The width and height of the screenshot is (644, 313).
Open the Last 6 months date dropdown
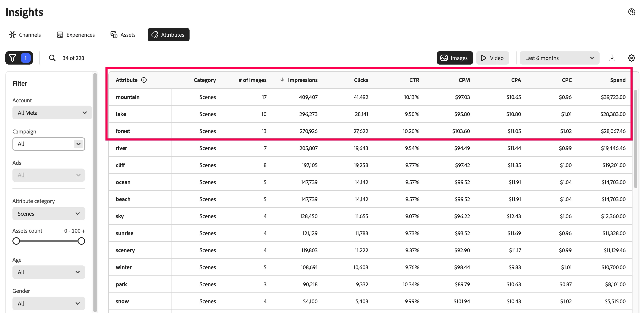point(559,58)
